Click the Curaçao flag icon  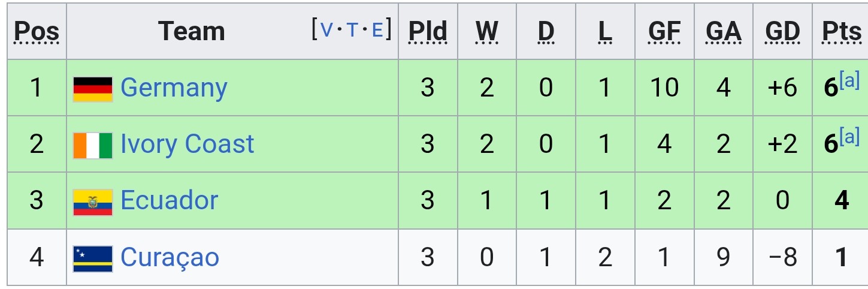(x=93, y=258)
